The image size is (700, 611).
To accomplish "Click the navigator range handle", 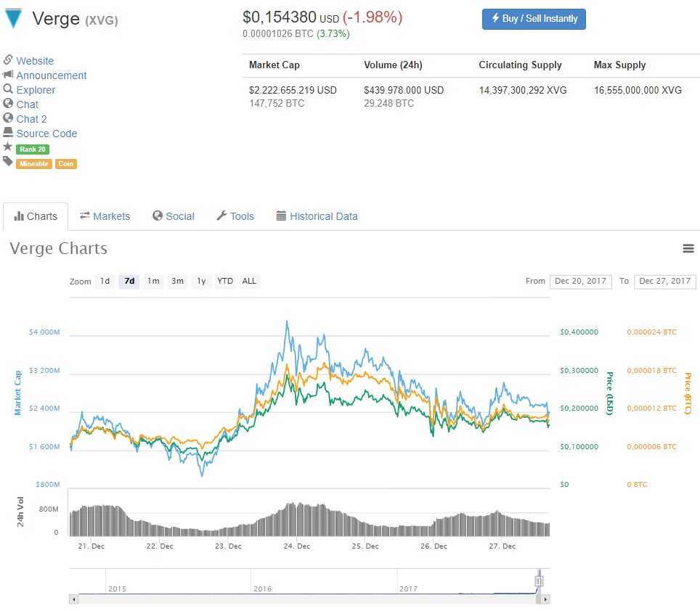I will [x=539, y=581].
